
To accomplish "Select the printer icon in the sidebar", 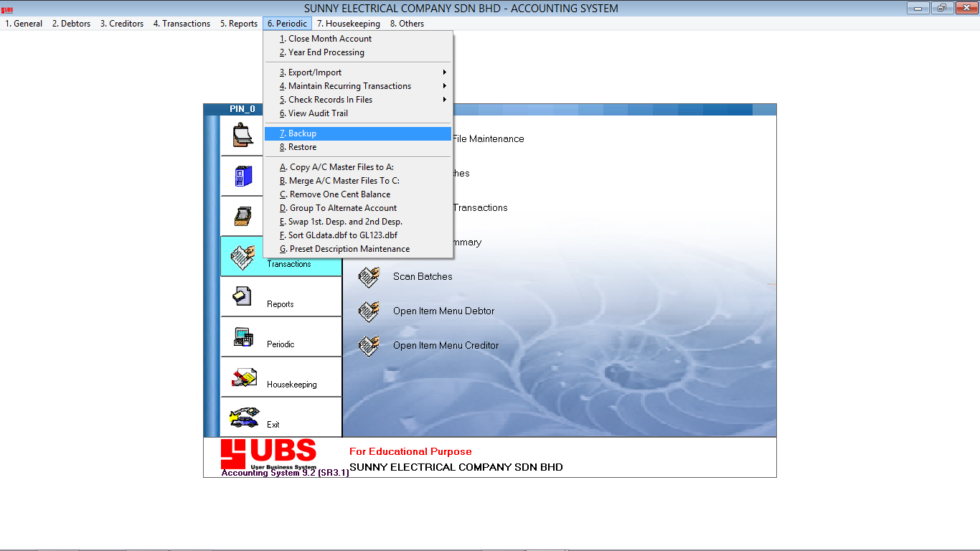I will coord(242,215).
